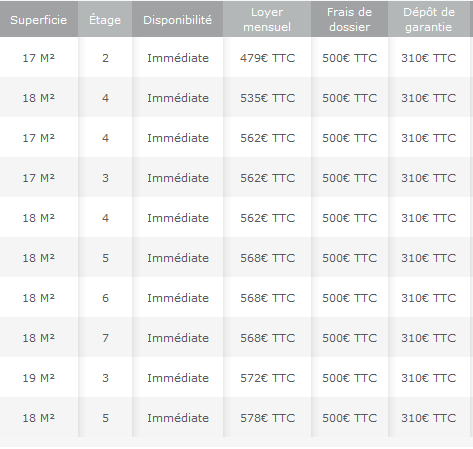Click the 500€ TTC fee in the 578€ row
Viewport: 473px width, 449px height.
click(349, 418)
